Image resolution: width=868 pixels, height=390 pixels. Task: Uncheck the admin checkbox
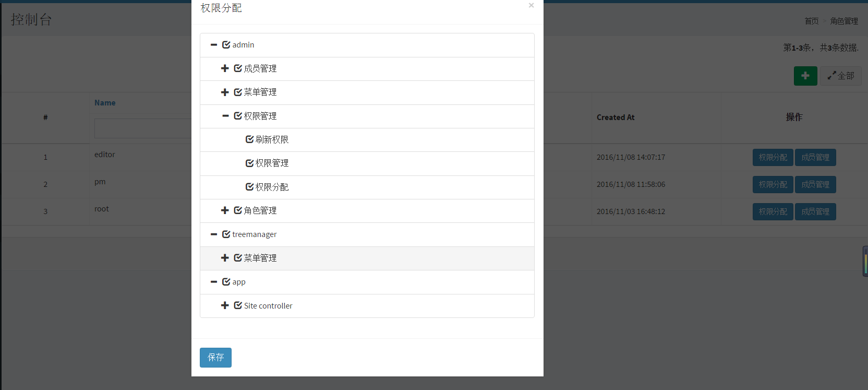pos(226,45)
